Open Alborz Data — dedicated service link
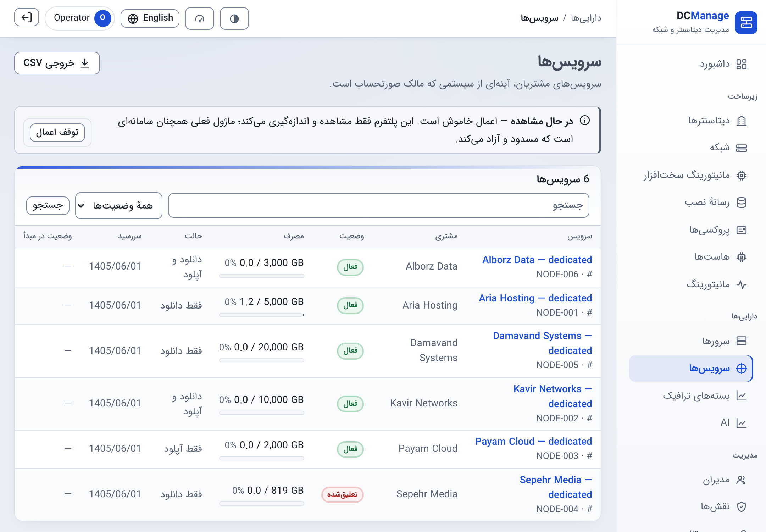766x532 pixels. point(537,260)
